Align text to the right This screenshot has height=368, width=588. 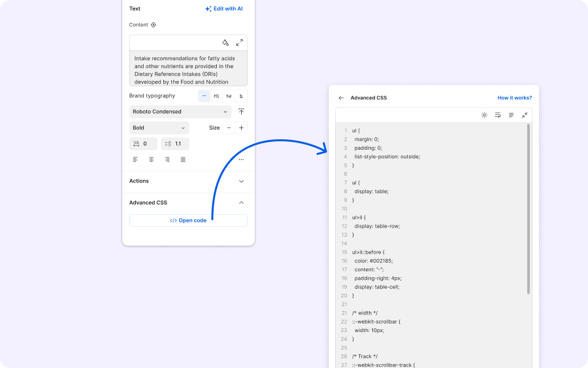click(x=167, y=159)
